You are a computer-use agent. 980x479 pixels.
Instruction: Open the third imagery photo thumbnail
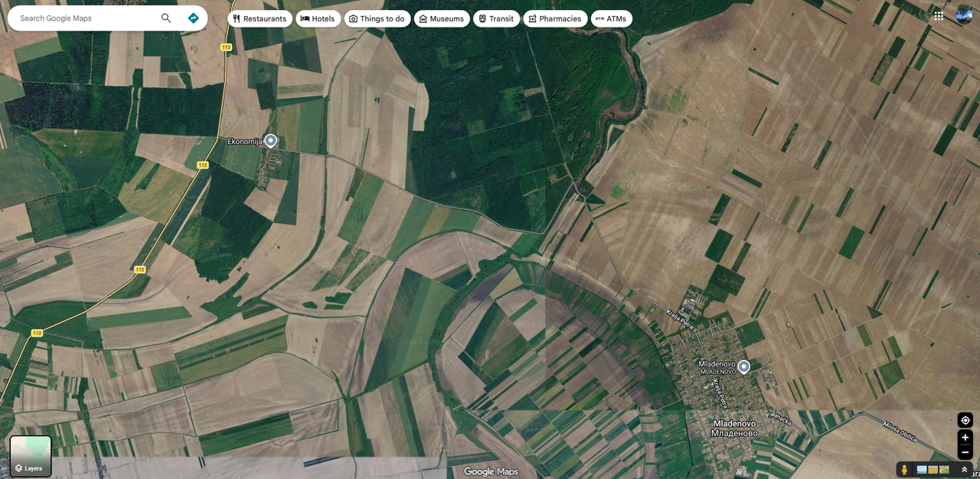click(944, 469)
